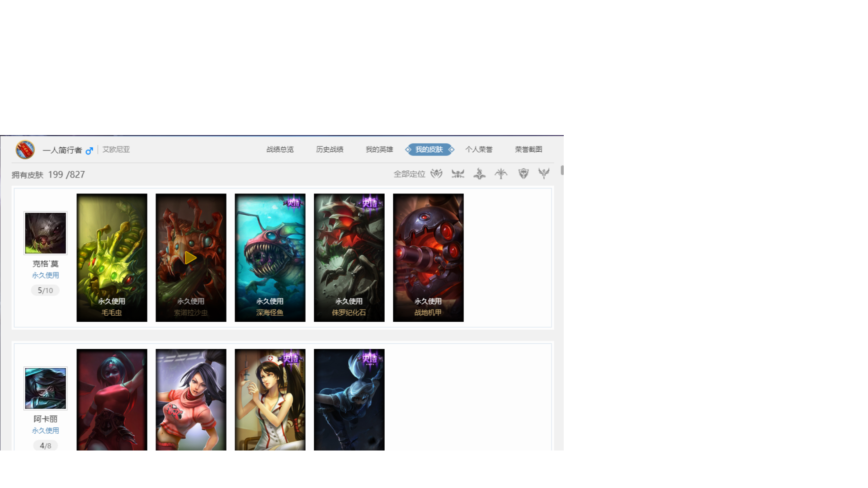Filter skins by the Mage flame icon
The height and width of the screenshot is (488, 868).
(479, 174)
